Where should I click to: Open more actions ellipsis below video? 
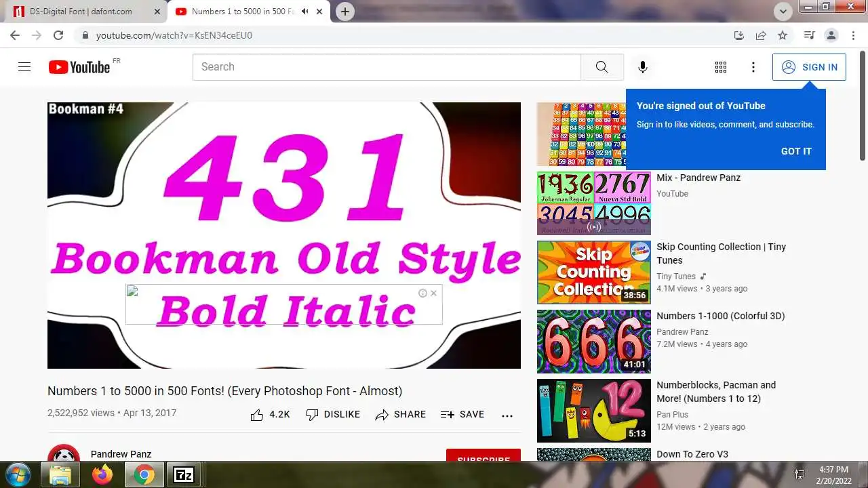pos(507,415)
